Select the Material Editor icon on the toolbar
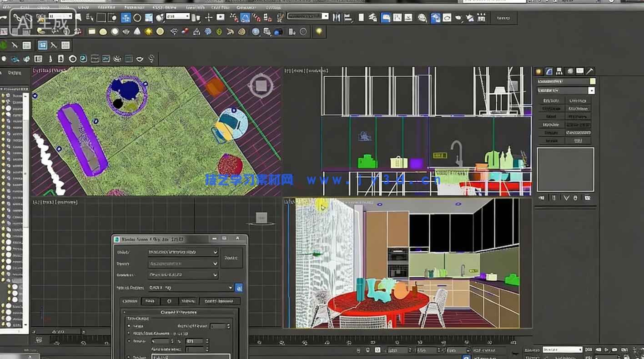Image resolution: width=644 pixels, height=359 pixels. point(423,18)
